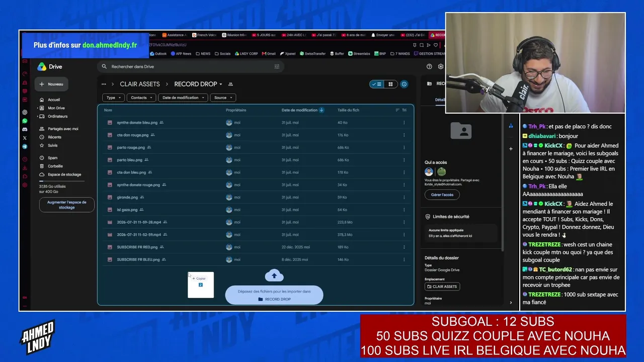644x362 pixels.
Task: Click the Nouveau button
Action: click(52, 84)
